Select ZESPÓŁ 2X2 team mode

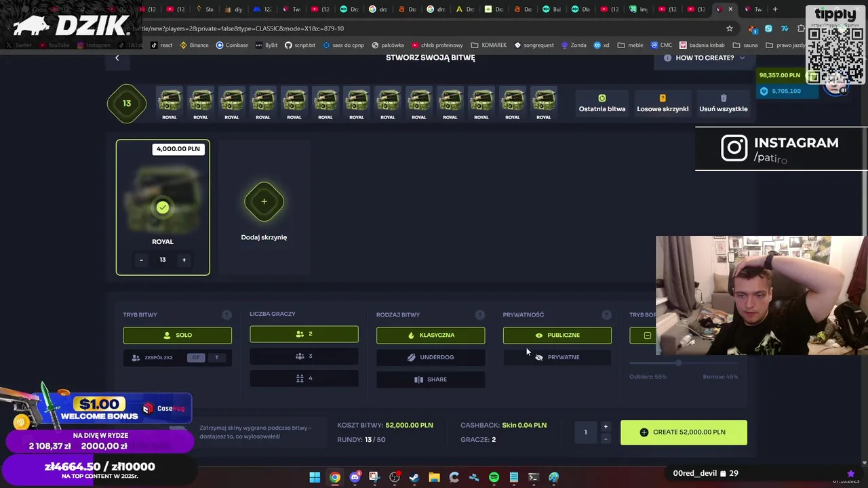tap(154, 357)
